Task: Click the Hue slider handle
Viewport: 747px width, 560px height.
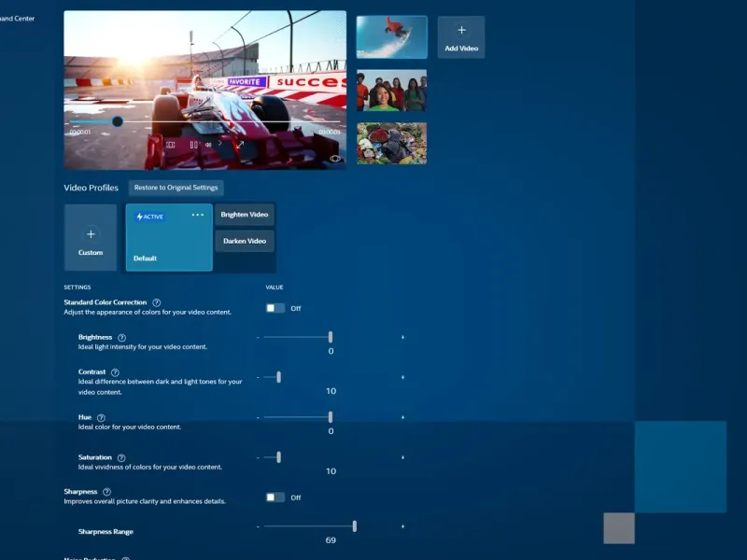Action: pos(331,417)
